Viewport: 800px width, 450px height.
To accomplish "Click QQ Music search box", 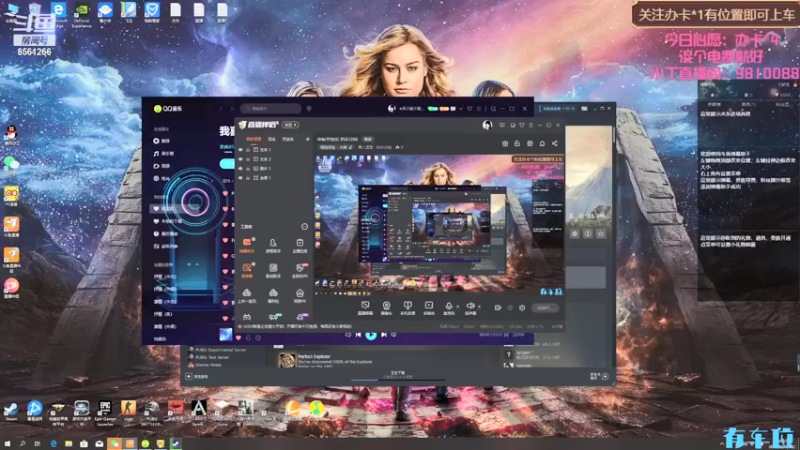I will [x=271, y=109].
